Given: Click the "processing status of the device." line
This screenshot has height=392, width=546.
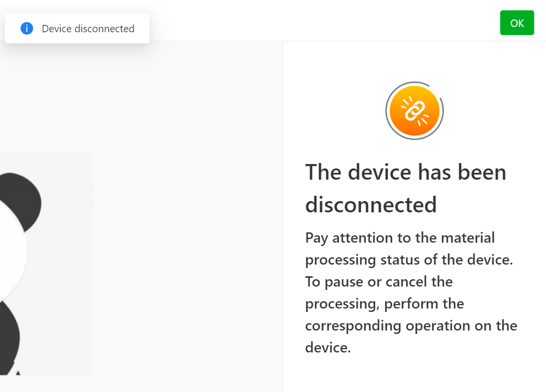Looking at the screenshot, I should tap(409, 260).
